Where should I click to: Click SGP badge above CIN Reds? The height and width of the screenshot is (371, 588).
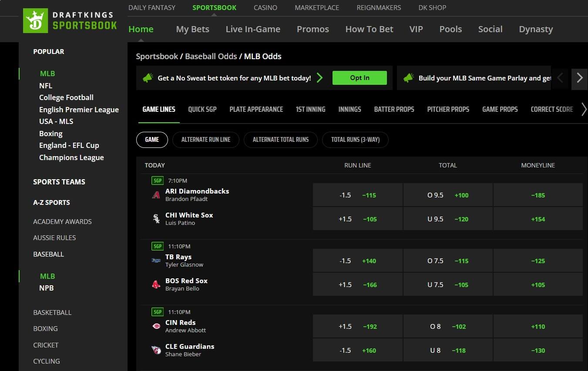tap(158, 312)
